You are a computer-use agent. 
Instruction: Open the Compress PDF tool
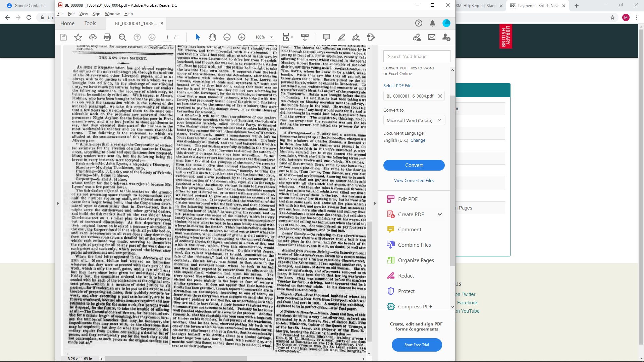(x=415, y=306)
